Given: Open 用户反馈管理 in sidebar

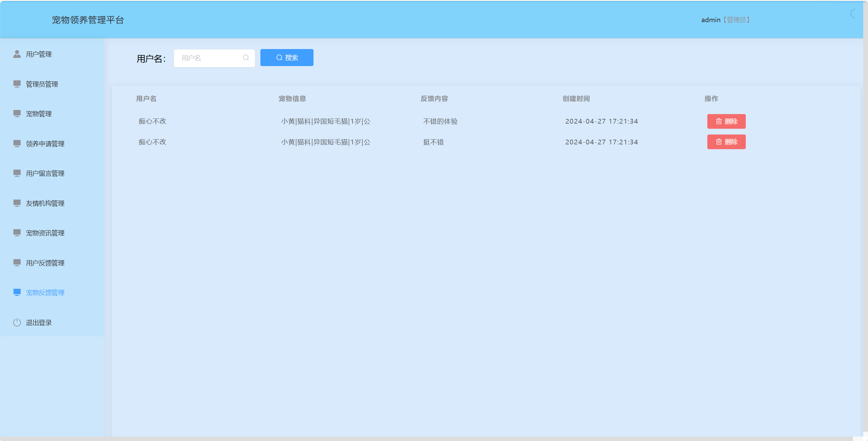Looking at the screenshot, I should tap(45, 263).
